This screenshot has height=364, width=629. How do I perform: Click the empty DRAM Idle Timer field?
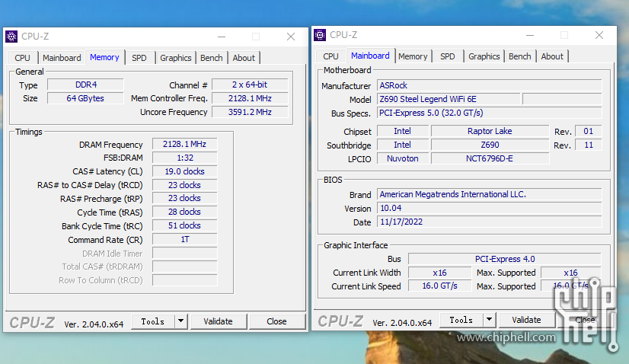pos(184,254)
